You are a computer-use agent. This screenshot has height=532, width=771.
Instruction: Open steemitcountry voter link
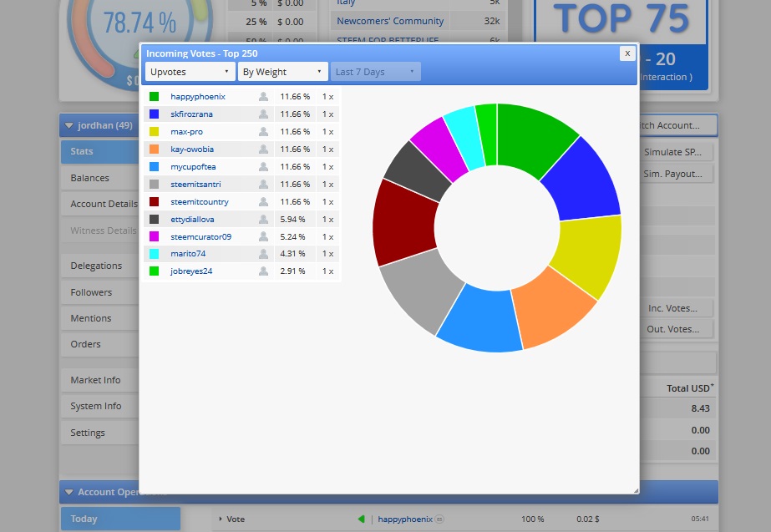199,201
